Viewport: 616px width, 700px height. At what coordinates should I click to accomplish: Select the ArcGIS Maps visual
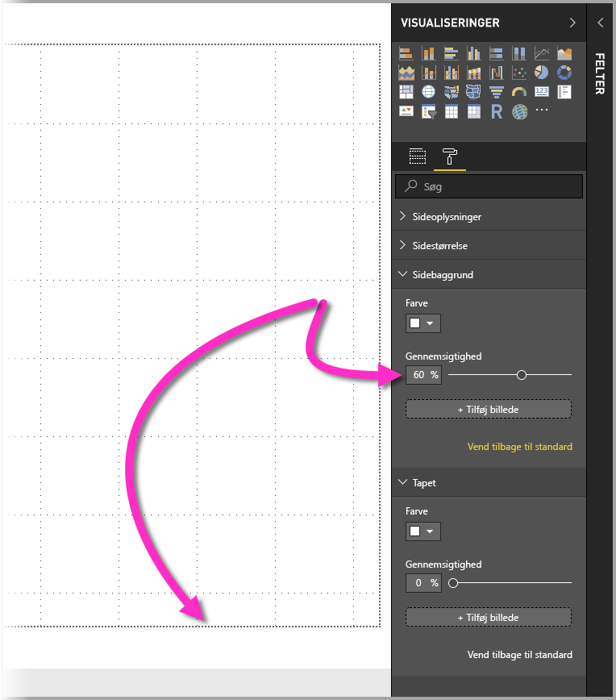click(x=519, y=111)
